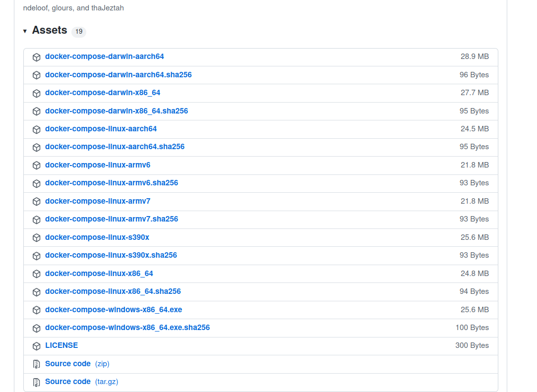The height and width of the screenshot is (392, 537).
Task: Click package icon beside docker-compose-windows-x86_64.exe.sha256
Action: point(37,329)
